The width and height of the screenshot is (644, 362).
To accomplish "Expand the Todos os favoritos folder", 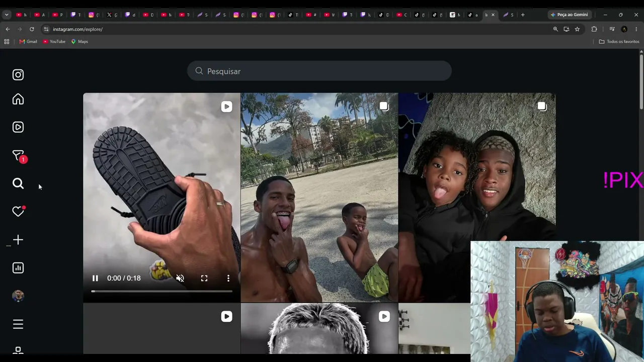I will 619,42.
